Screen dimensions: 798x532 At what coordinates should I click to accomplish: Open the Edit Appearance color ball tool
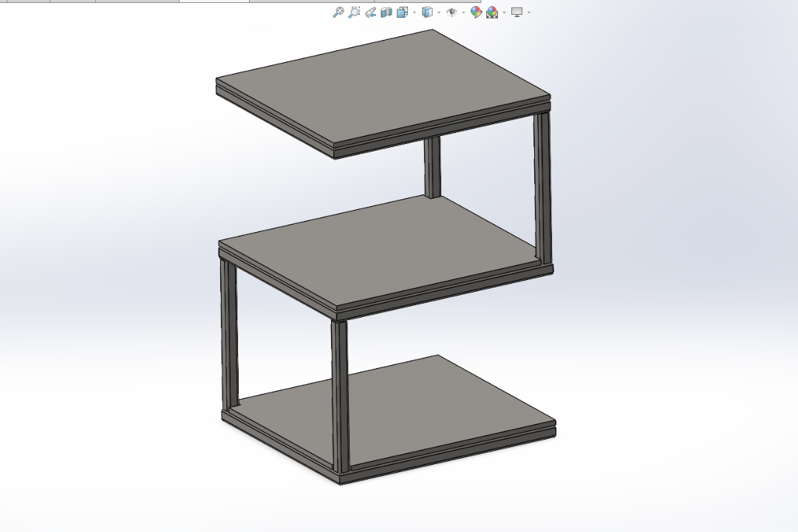click(476, 13)
